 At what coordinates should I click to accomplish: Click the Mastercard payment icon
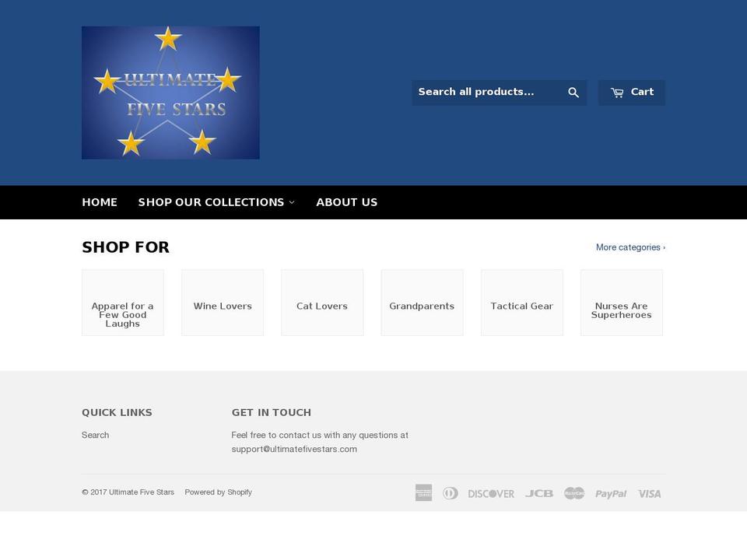coord(574,492)
